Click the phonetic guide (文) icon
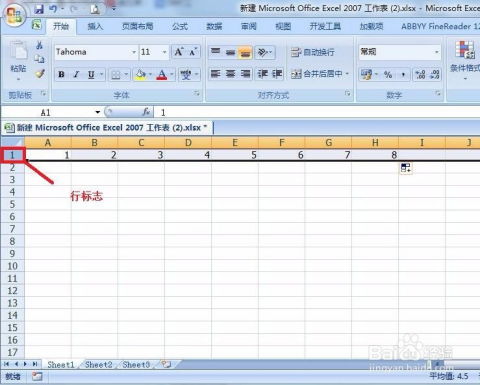The image size is (480, 385). click(186, 75)
